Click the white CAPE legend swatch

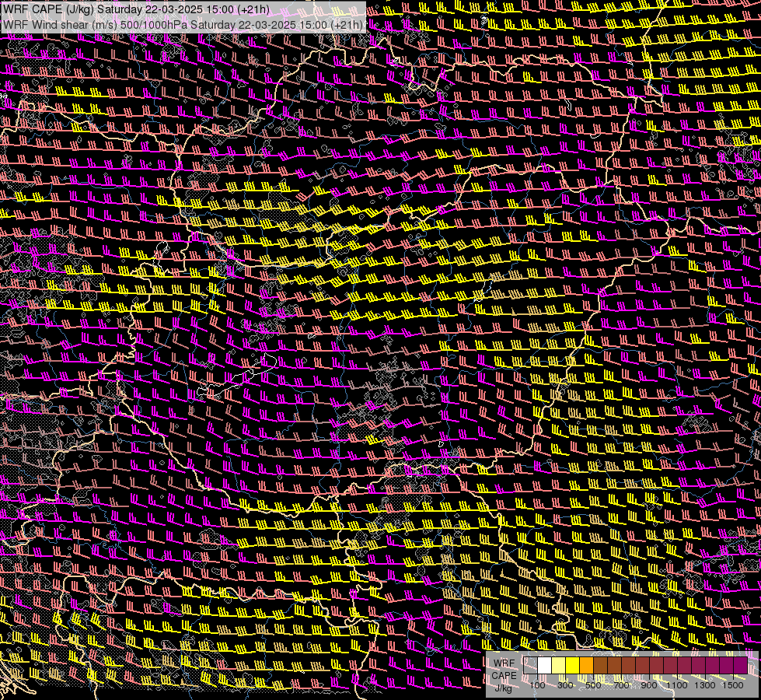(545, 665)
